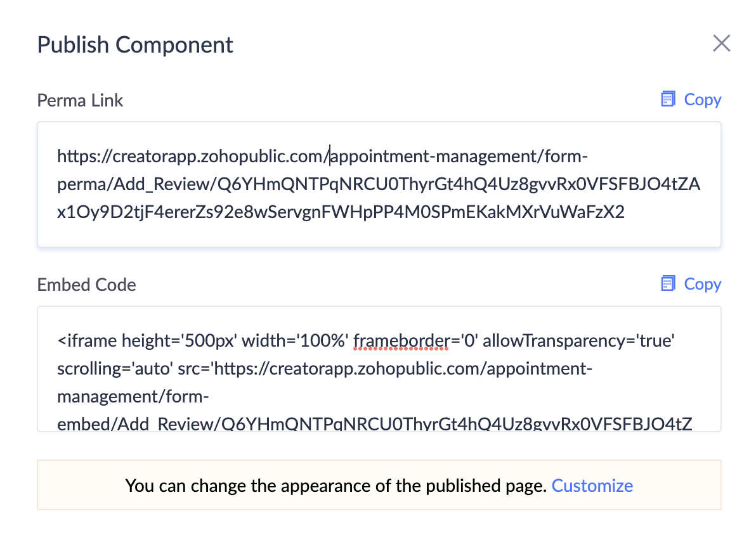Click creatorapp.zohopublic.com in the Perma Link

click(x=211, y=155)
